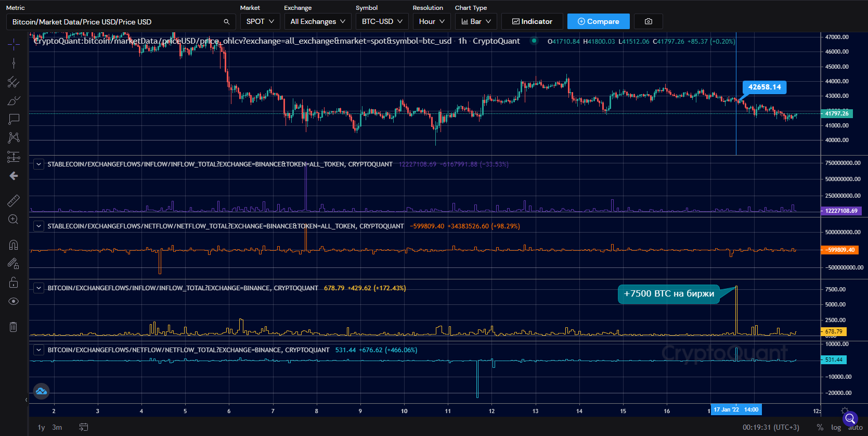868x436 pixels.
Task: Click the blue magnifier reset-zoom button
Action: 850,418
